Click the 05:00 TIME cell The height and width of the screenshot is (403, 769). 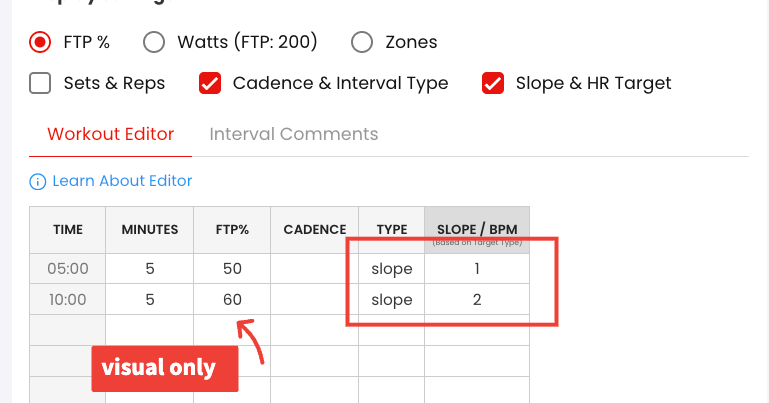coord(68,269)
